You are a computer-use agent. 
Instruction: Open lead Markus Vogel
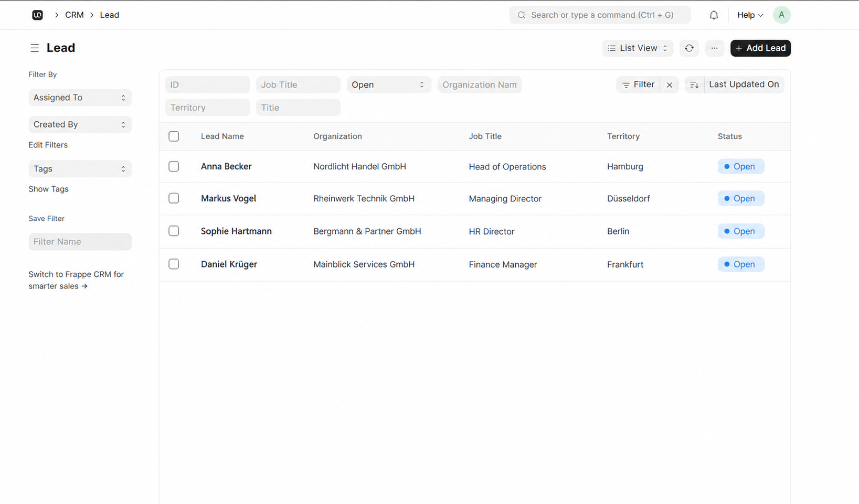pyautogui.click(x=228, y=198)
